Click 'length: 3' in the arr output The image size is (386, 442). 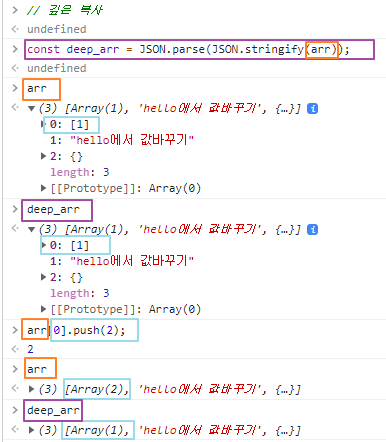click(80, 172)
